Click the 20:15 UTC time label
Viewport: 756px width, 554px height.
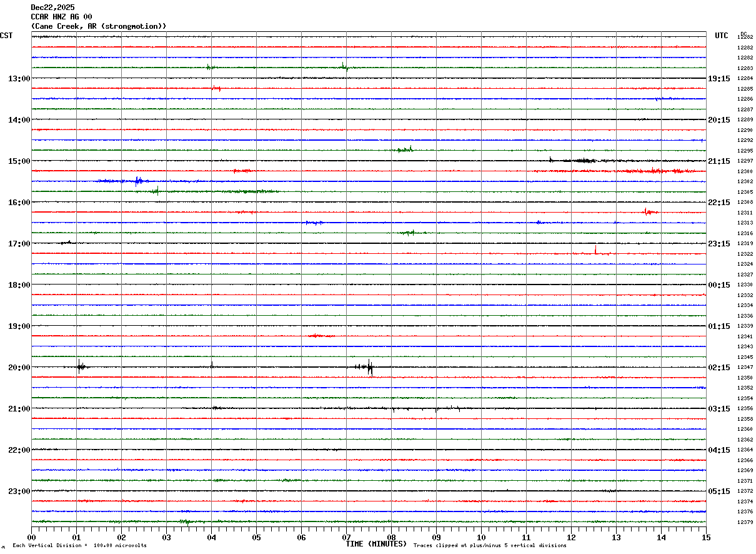point(719,119)
